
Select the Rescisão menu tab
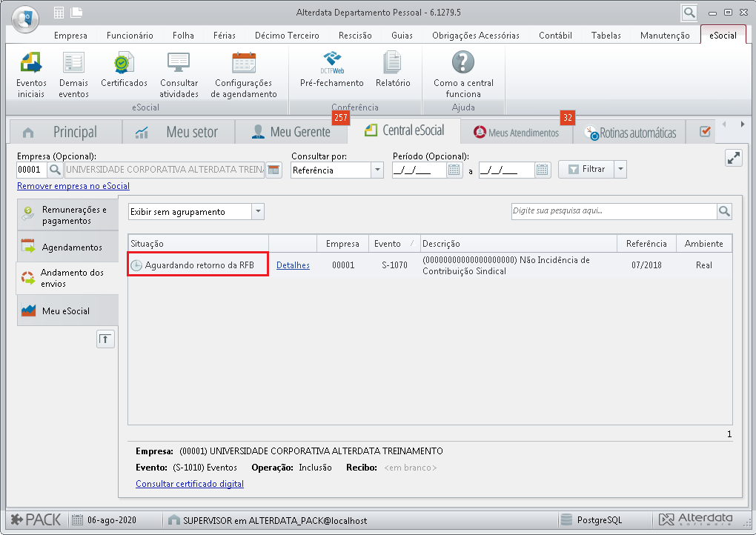tap(355, 35)
